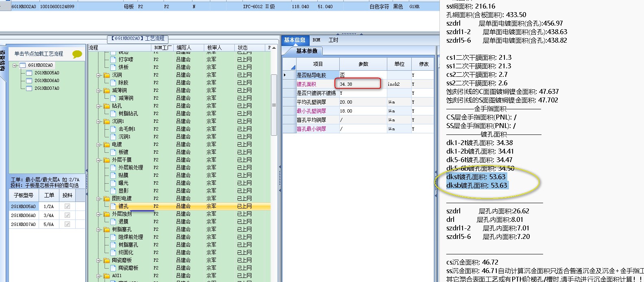Click the document icon beside 曝光
644x282 pixels.
[x=113, y=183]
